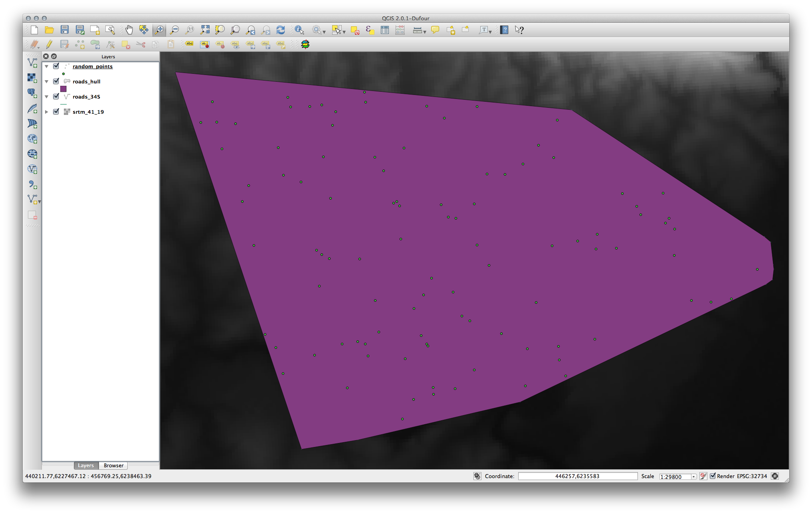Expand the srtm_41_19 layer tree
Viewport: 812px width, 514px height.
coord(47,112)
